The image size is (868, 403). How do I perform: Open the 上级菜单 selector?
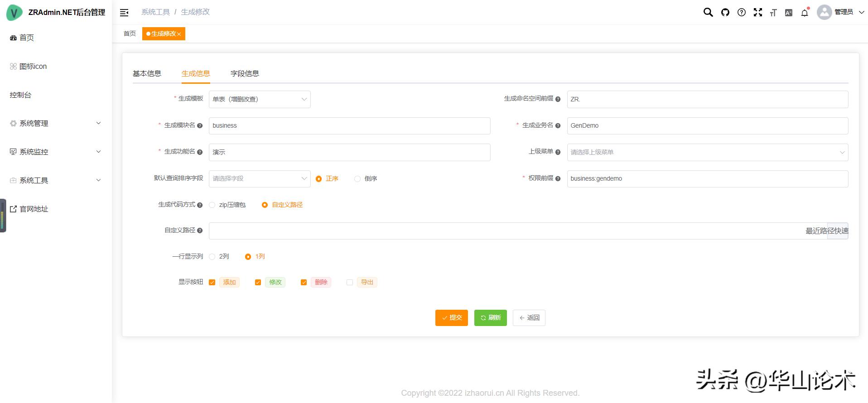coord(708,152)
